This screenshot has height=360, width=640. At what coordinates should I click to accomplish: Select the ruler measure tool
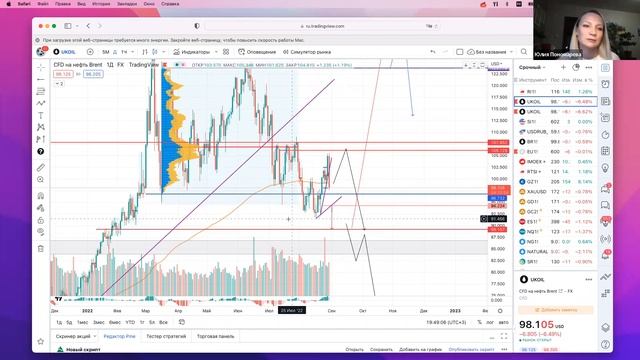point(40,167)
